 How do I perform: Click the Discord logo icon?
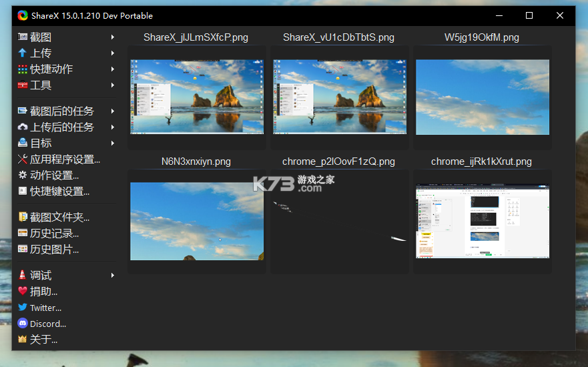23,323
